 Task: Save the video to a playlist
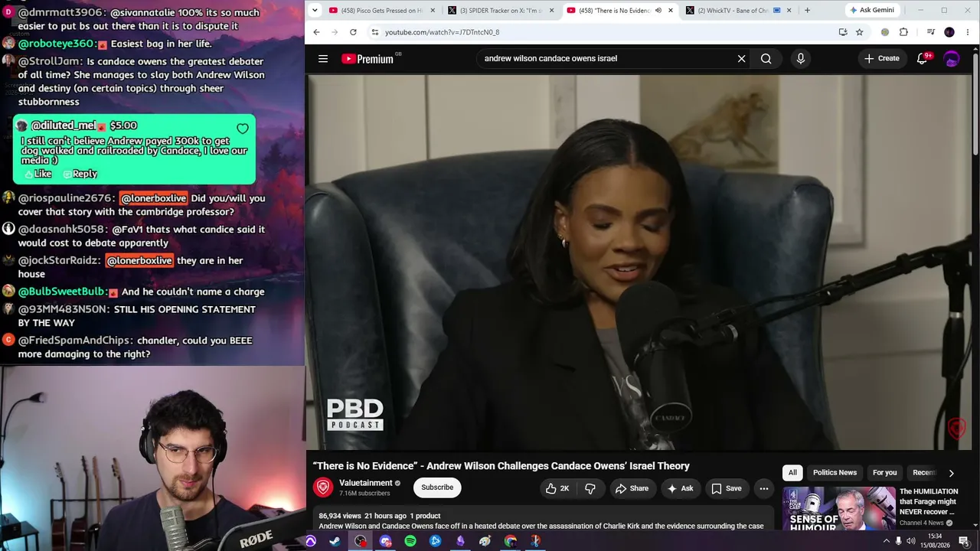[726, 488]
